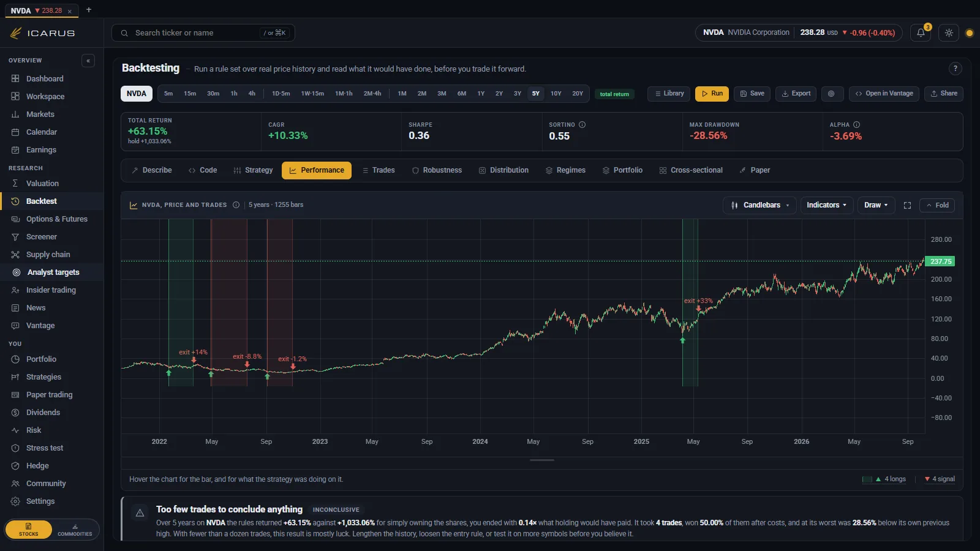
Task: Select the 1h timeframe
Action: point(234,94)
